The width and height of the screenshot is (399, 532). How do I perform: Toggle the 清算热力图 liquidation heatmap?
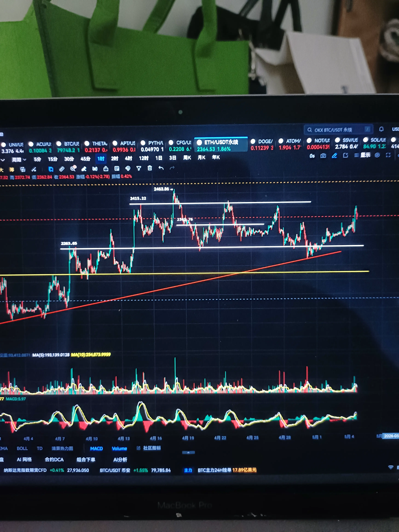62,448
